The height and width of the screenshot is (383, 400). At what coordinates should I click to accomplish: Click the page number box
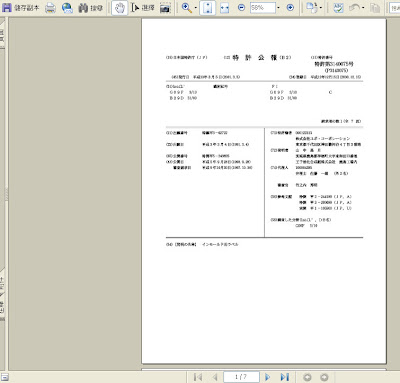click(x=241, y=377)
